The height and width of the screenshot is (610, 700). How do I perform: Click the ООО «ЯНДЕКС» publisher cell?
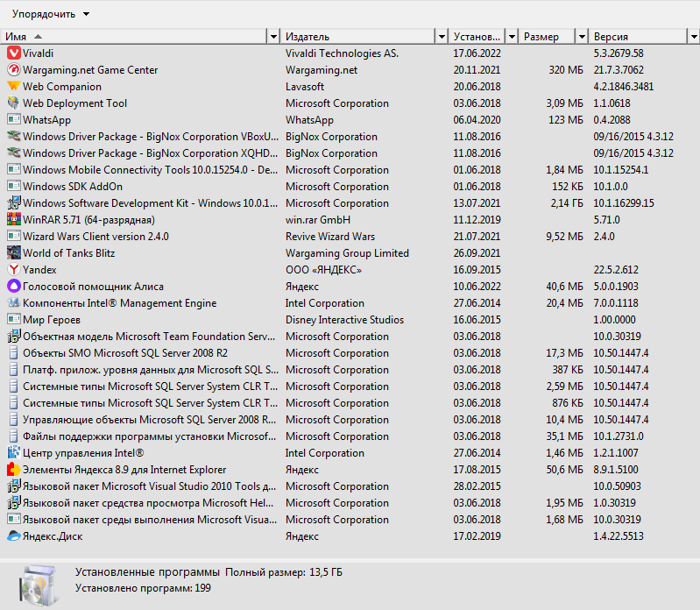click(323, 270)
